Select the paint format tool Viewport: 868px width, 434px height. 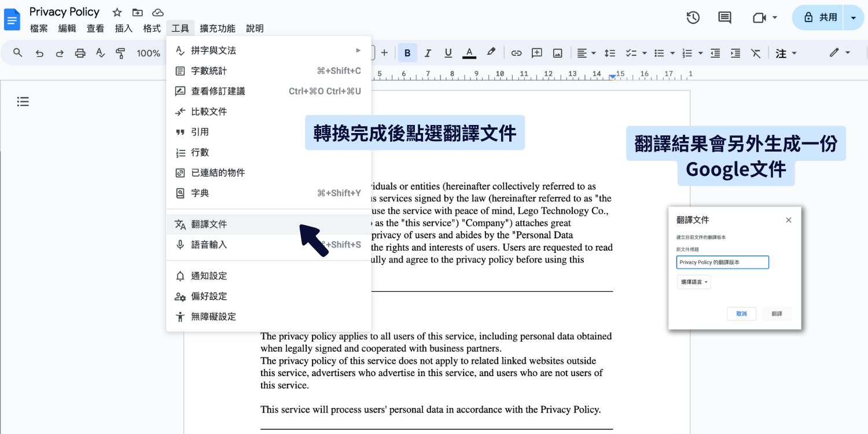point(120,53)
